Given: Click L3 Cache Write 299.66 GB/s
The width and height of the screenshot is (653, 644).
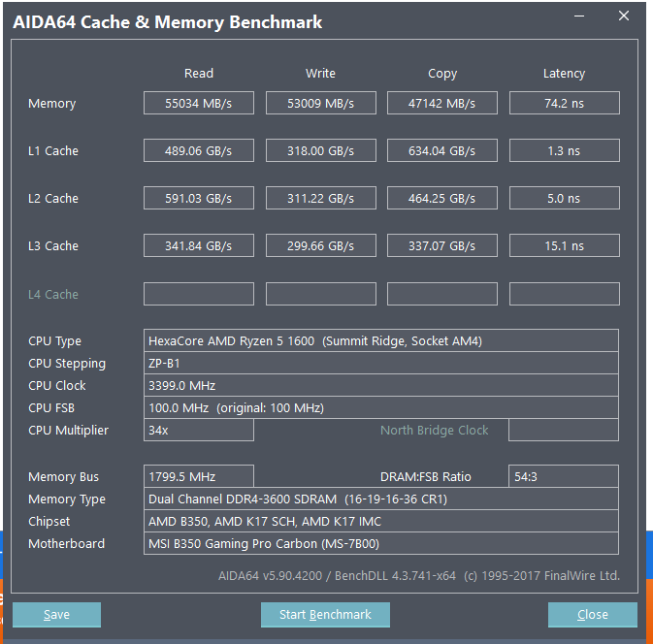Looking at the screenshot, I should [320, 245].
